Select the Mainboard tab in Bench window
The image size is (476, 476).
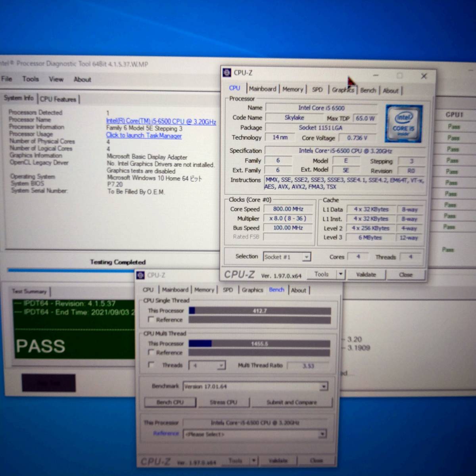175,290
